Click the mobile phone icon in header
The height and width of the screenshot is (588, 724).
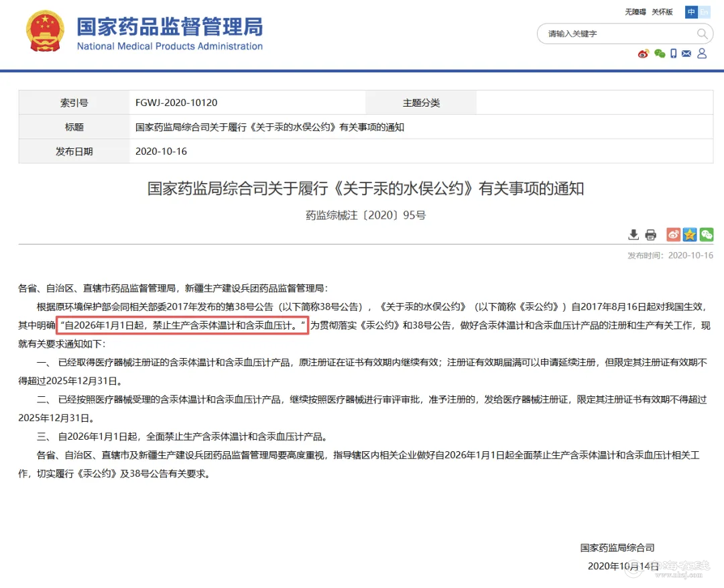click(x=674, y=54)
